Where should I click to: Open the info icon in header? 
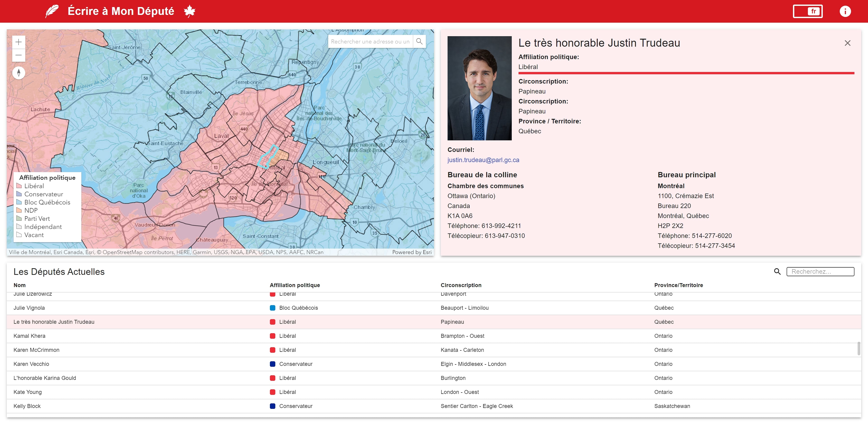845,11
